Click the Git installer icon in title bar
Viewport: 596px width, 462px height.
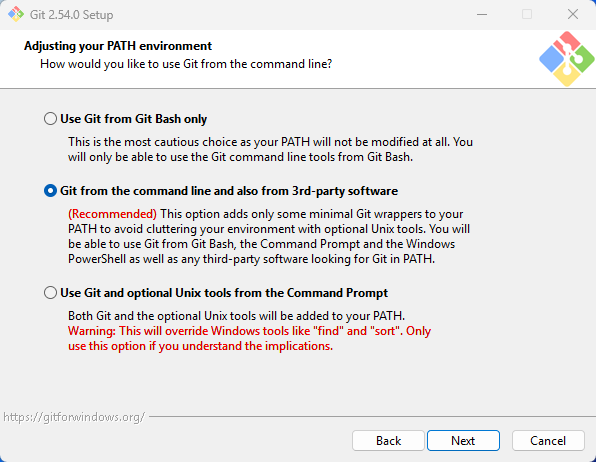[x=16, y=14]
